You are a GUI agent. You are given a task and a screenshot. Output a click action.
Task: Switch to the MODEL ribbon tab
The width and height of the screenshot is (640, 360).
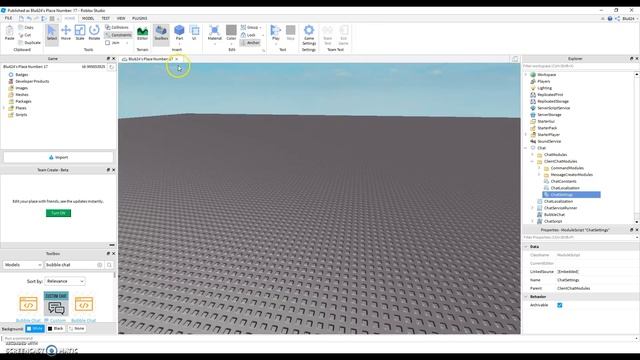click(x=88, y=18)
